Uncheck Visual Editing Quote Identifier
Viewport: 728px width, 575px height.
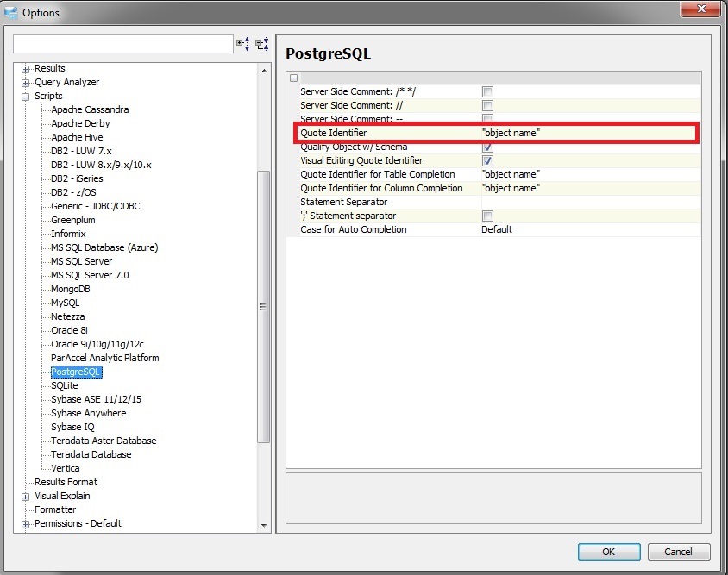click(x=487, y=160)
